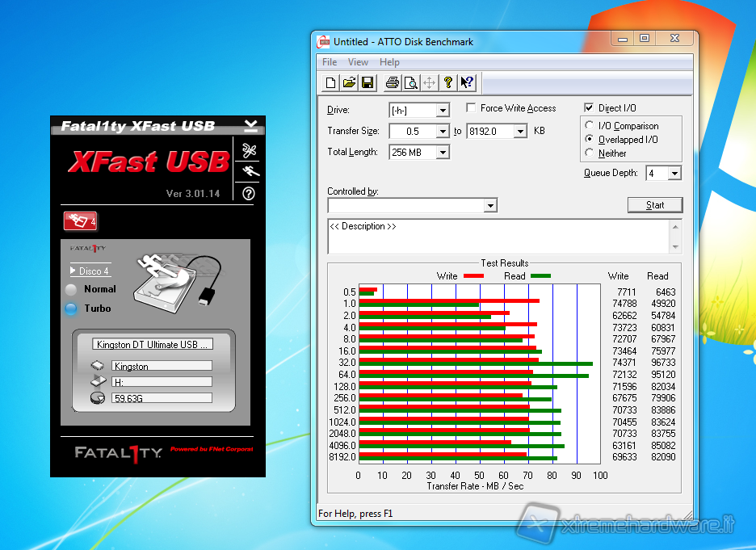The width and height of the screenshot is (756, 550).
Task: Click the red Disco 4 drive button
Action: [x=80, y=220]
